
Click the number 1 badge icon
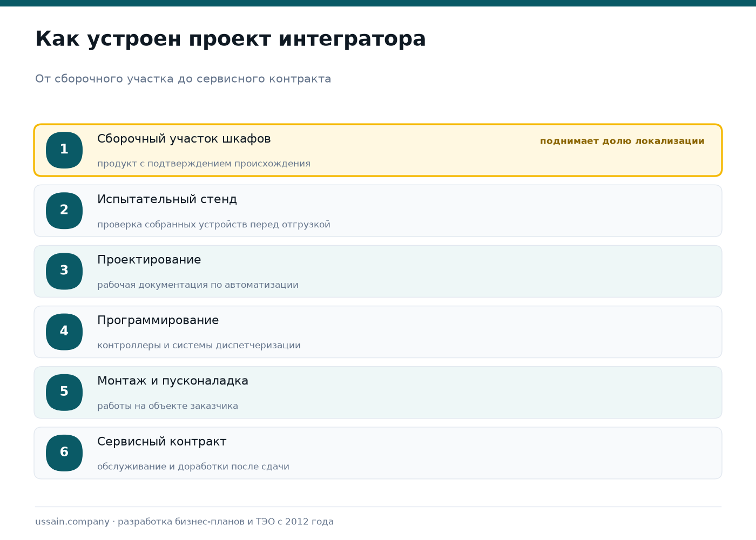[x=64, y=150]
